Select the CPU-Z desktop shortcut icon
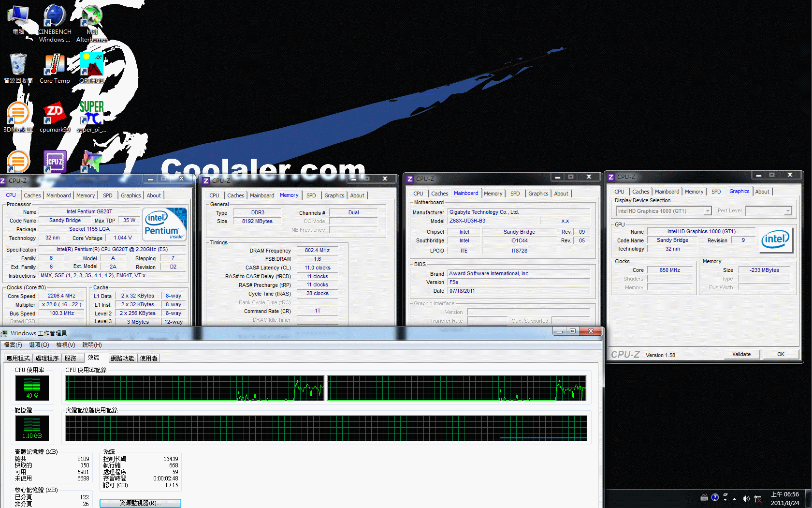812x508 pixels. [55, 162]
